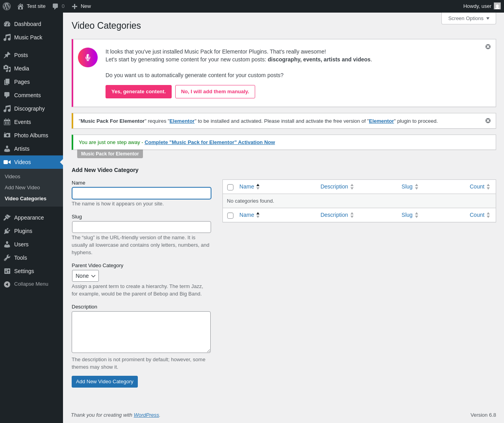Click the Posts pushpin icon
This screenshot has height=423, width=504.
point(7,55)
